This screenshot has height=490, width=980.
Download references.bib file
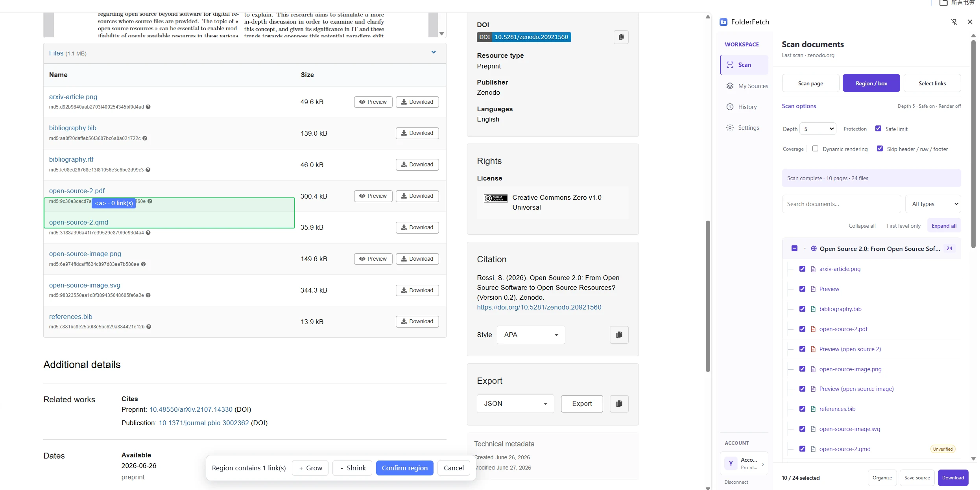pyautogui.click(x=417, y=322)
